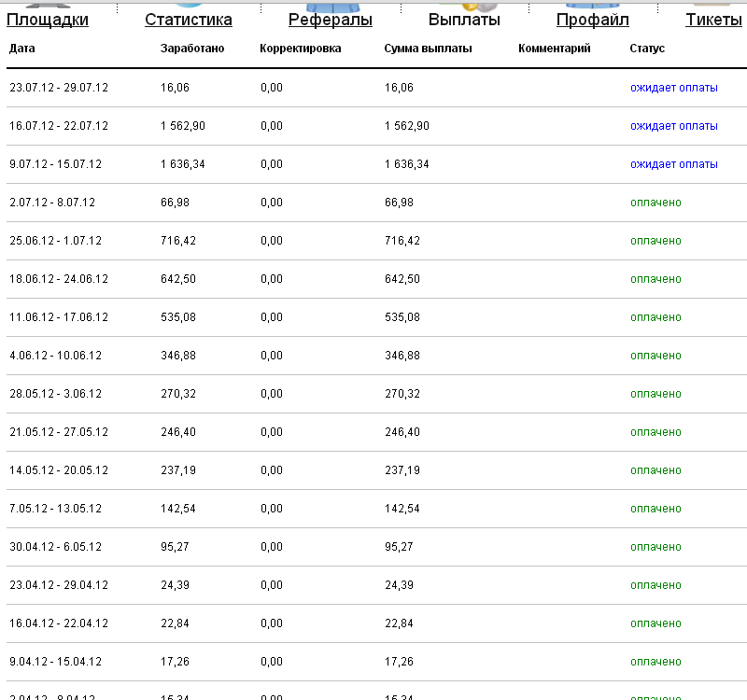Click the Заработано column header

click(192, 49)
